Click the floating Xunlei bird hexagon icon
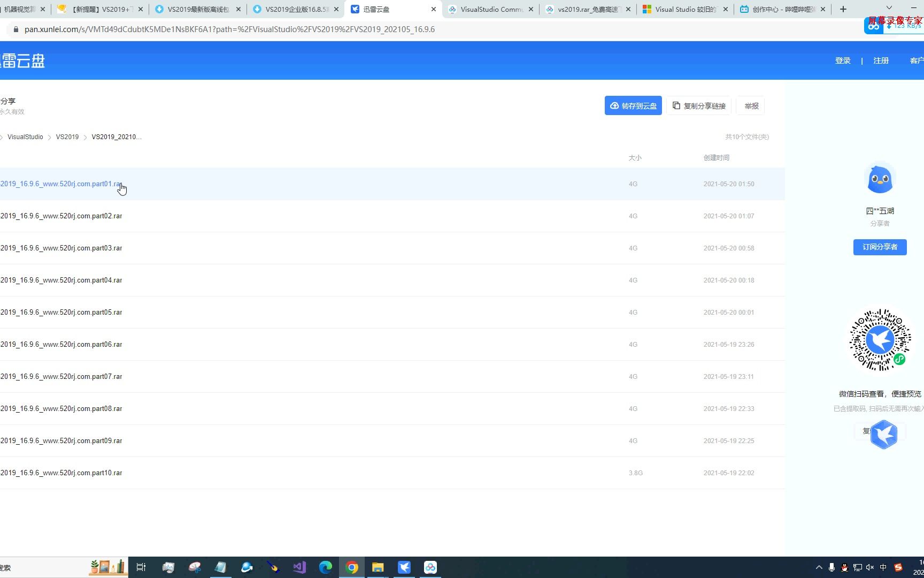This screenshot has width=924, height=578. 883,434
